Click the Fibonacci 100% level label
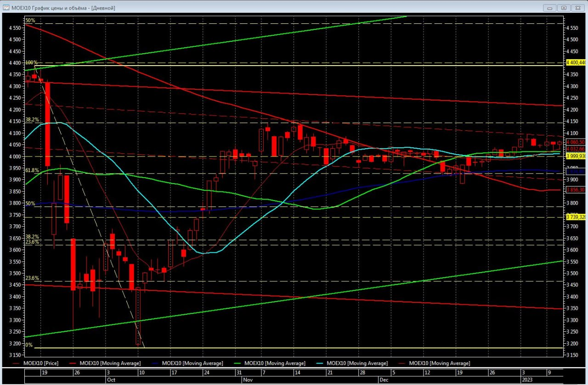The image size is (588, 385). (31, 62)
